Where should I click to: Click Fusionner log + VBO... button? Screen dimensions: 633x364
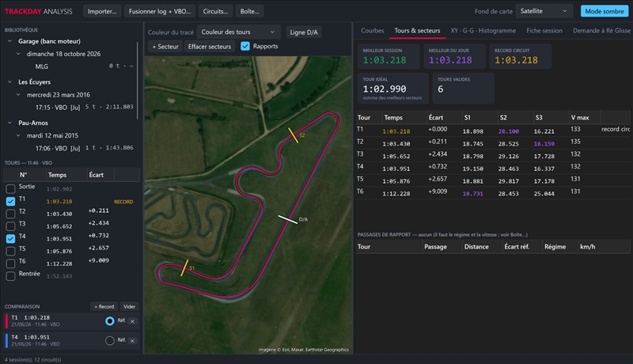click(x=160, y=11)
